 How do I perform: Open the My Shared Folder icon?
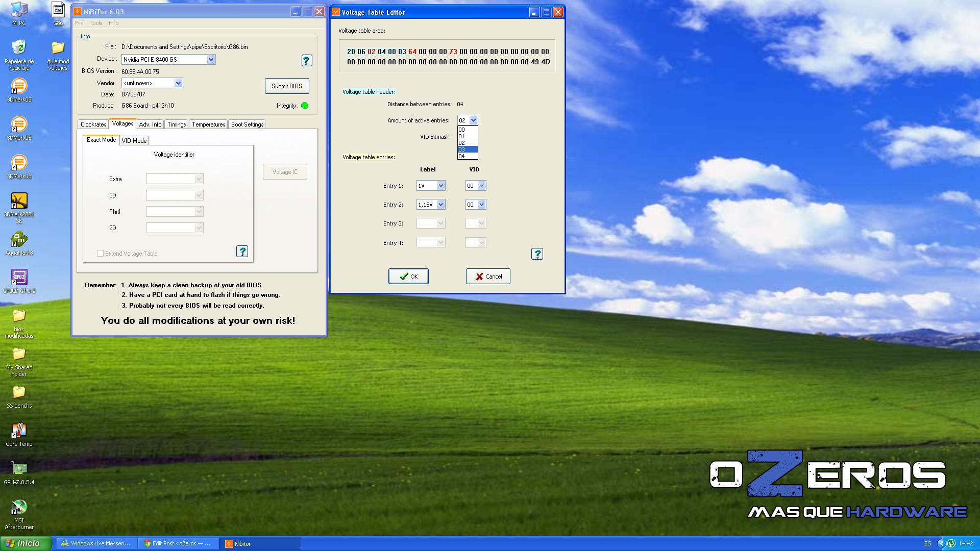coord(19,361)
